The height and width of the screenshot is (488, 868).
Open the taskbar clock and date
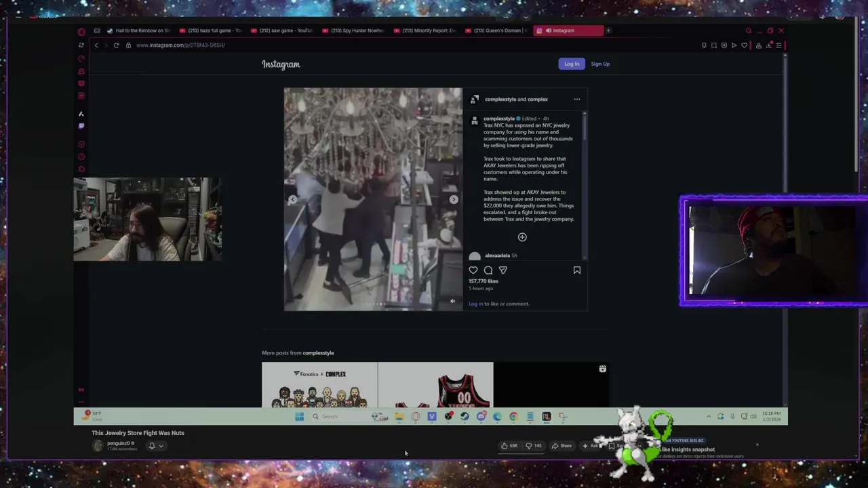pos(771,416)
